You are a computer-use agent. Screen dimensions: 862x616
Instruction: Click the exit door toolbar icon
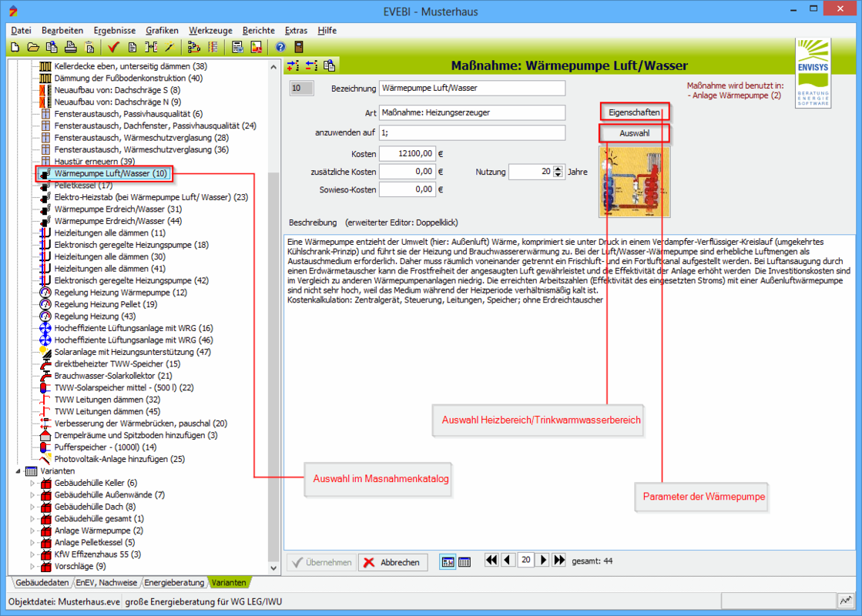[x=299, y=47]
